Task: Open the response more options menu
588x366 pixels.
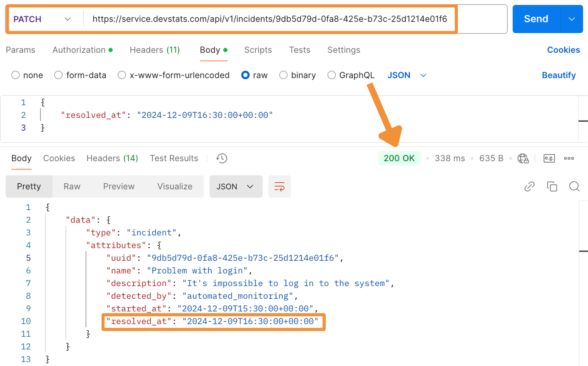Action: [569, 158]
